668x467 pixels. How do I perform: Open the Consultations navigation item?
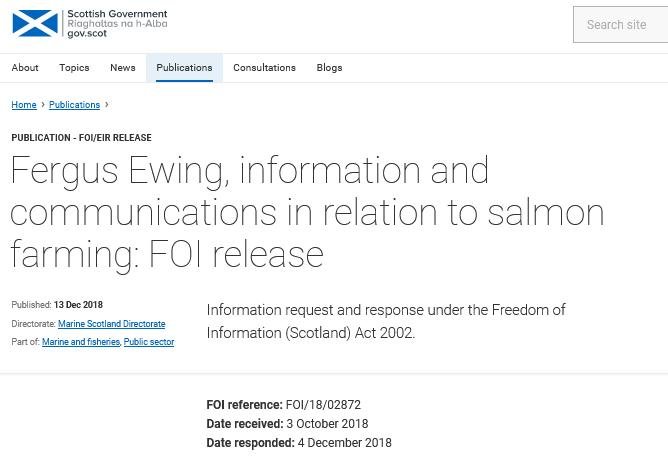264,68
